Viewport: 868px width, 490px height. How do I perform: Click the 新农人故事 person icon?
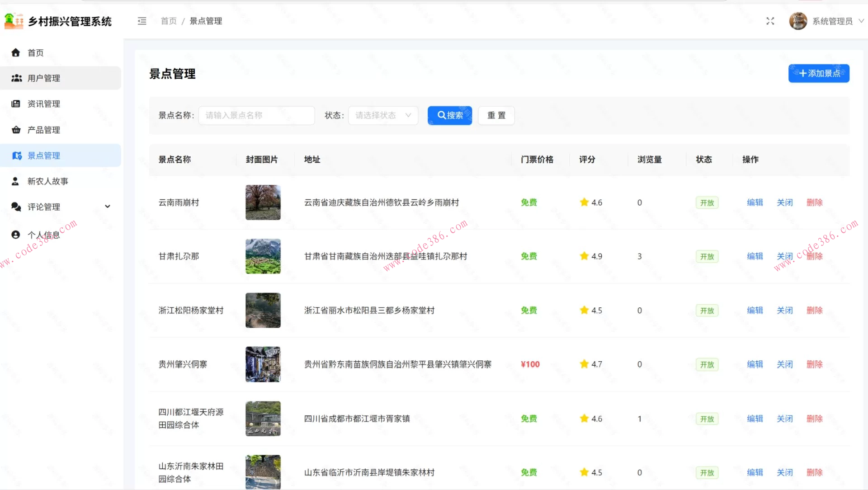pos(14,181)
